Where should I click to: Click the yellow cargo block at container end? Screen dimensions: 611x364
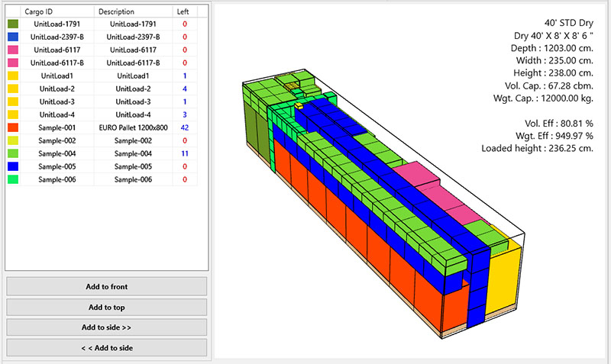[503, 280]
